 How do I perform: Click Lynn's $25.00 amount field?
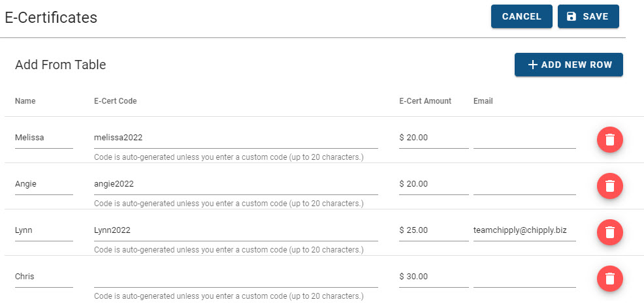point(434,231)
